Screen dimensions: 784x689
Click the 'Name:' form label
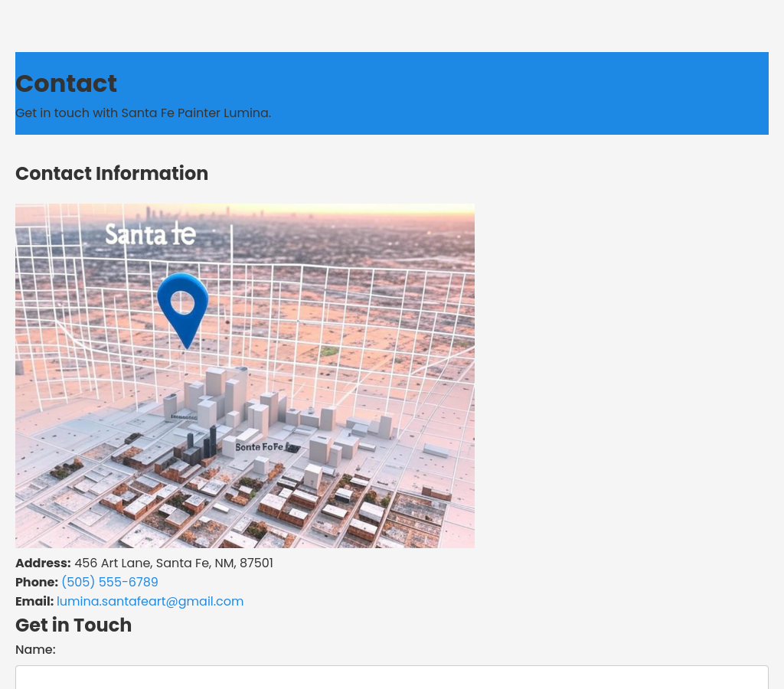(35, 650)
